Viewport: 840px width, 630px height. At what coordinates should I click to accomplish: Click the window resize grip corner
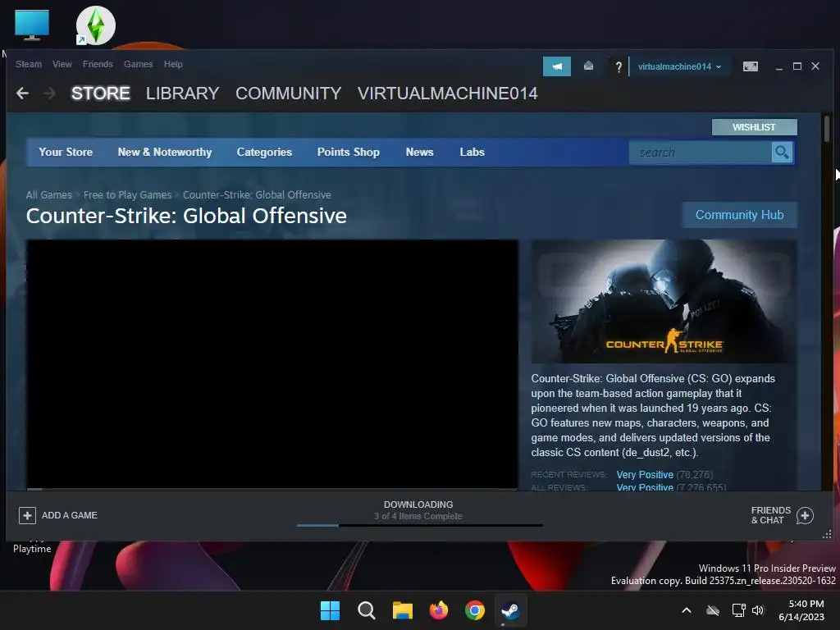pyautogui.click(x=827, y=534)
